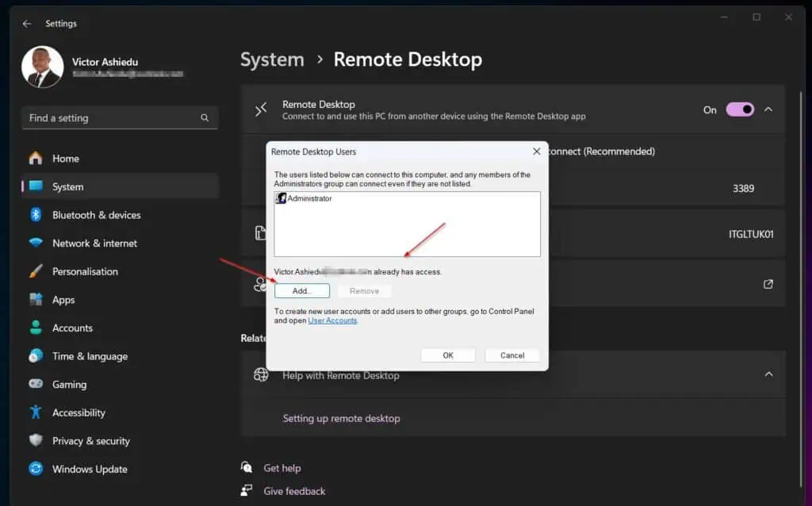
Task: Collapse the Remote Desktop section chevron
Action: point(768,109)
